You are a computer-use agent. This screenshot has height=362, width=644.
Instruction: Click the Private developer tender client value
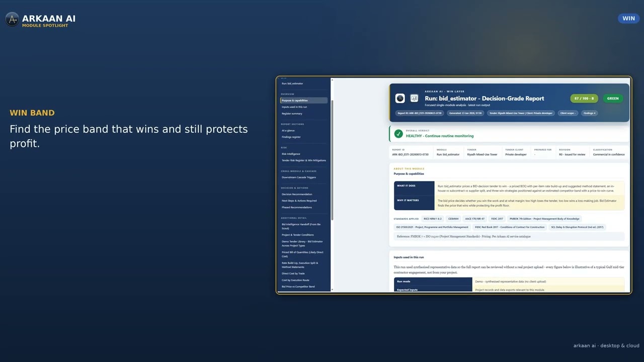coord(516,154)
